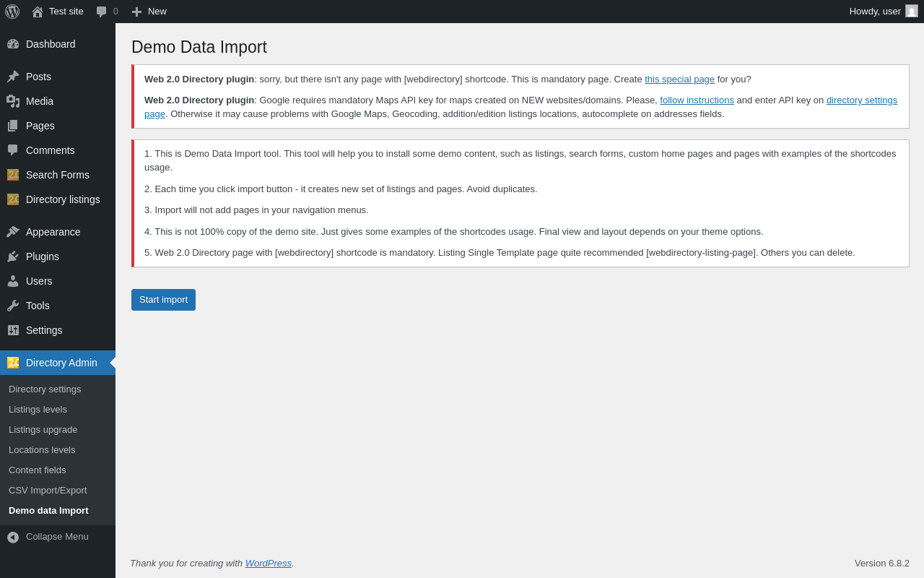Open Content fields submenu

37,470
